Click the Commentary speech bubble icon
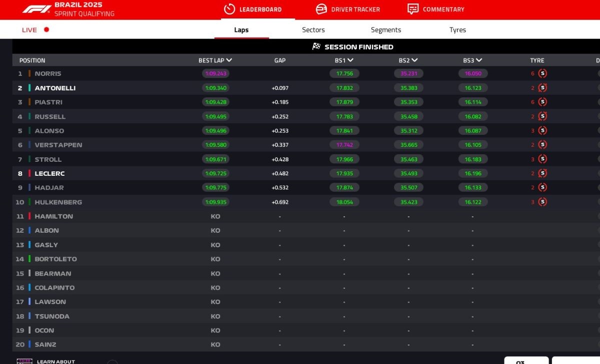The width and height of the screenshot is (600, 364). [412, 9]
